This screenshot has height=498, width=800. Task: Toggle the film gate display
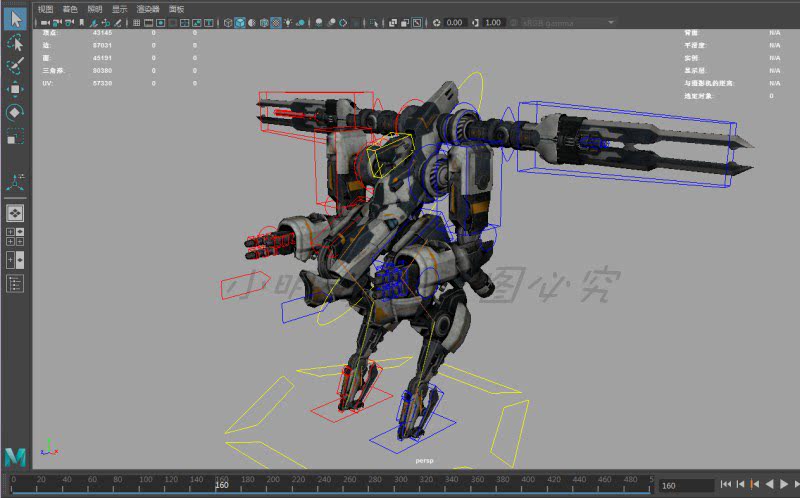[x=148, y=22]
